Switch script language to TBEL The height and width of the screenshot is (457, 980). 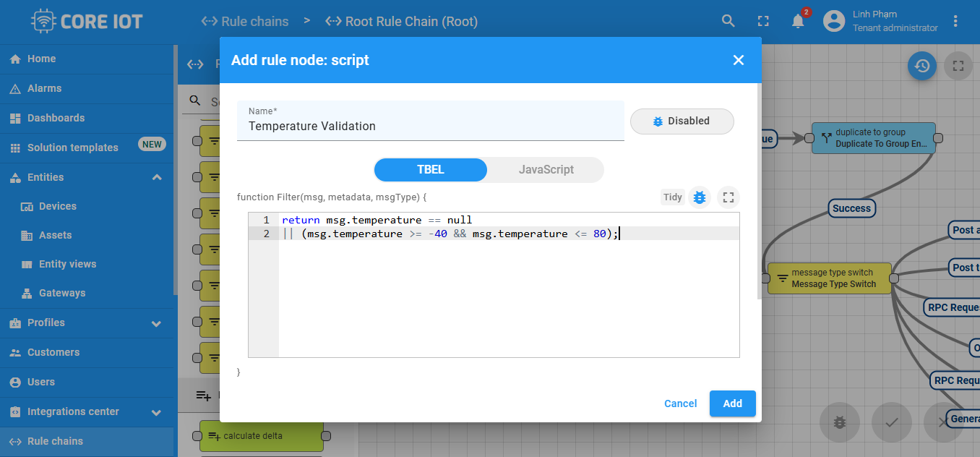tap(431, 170)
